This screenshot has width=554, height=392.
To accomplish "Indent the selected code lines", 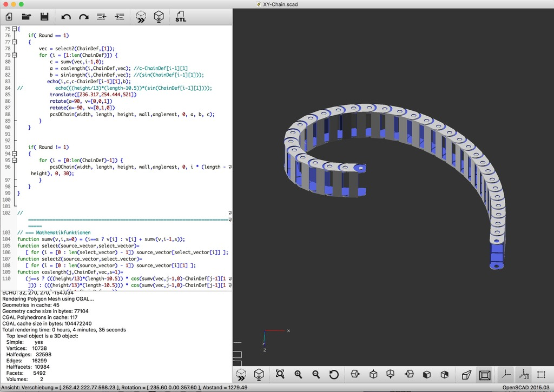I will pyautogui.click(x=118, y=17).
